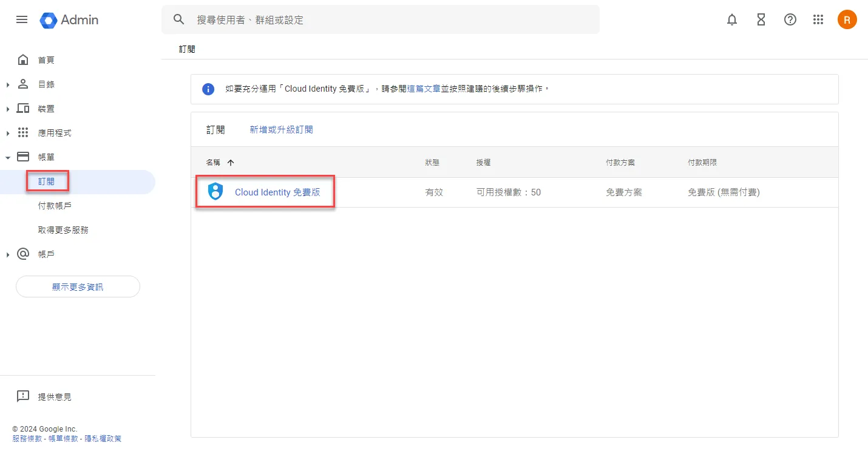This screenshot has height=451, width=868.
Task: Expand the 裝置 section arrow
Action: coord(8,109)
